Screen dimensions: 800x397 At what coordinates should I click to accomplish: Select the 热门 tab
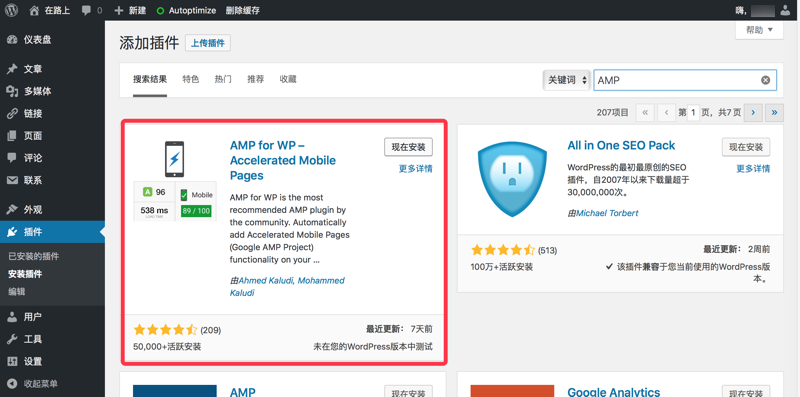pyautogui.click(x=223, y=79)
